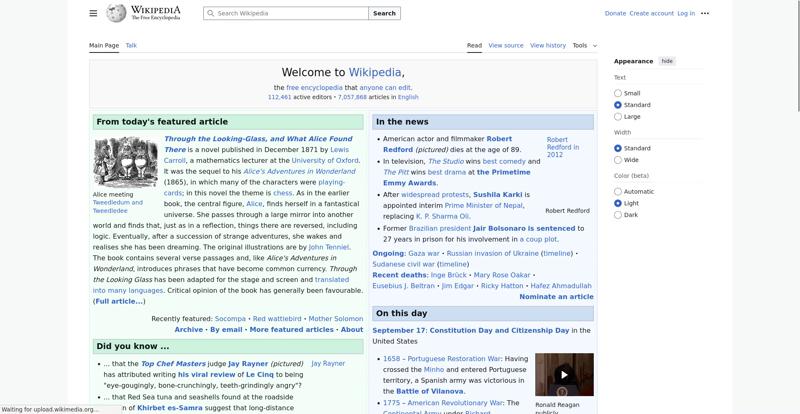The image size is (800, 414).
Task: Open the Sudanese civil war link
Action: click(x=404, y=264)
